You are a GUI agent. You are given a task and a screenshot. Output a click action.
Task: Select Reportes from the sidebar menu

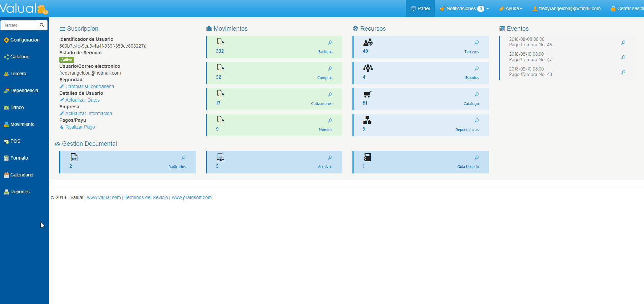20,192
